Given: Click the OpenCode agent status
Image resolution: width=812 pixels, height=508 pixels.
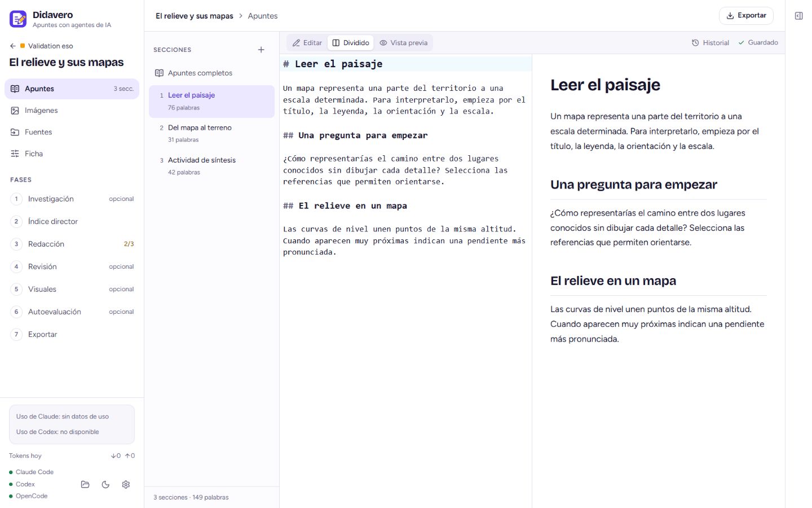Looking at the screenshot, I should tap(28, 496).
